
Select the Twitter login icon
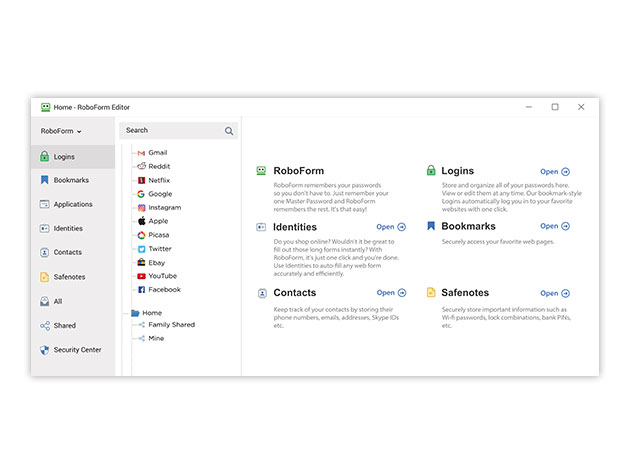click(141, 249)
